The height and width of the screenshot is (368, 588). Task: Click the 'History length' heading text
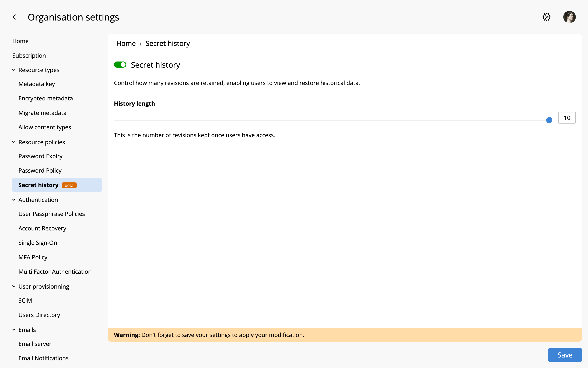[134, 103]
